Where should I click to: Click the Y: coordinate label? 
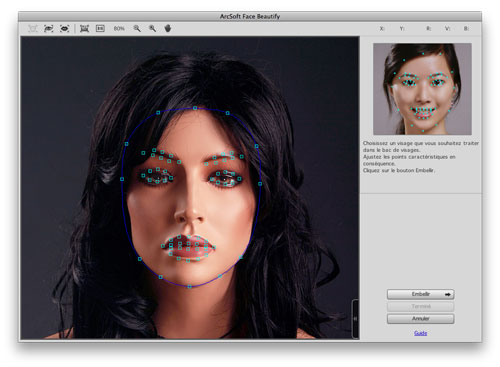tap(402, 29)
